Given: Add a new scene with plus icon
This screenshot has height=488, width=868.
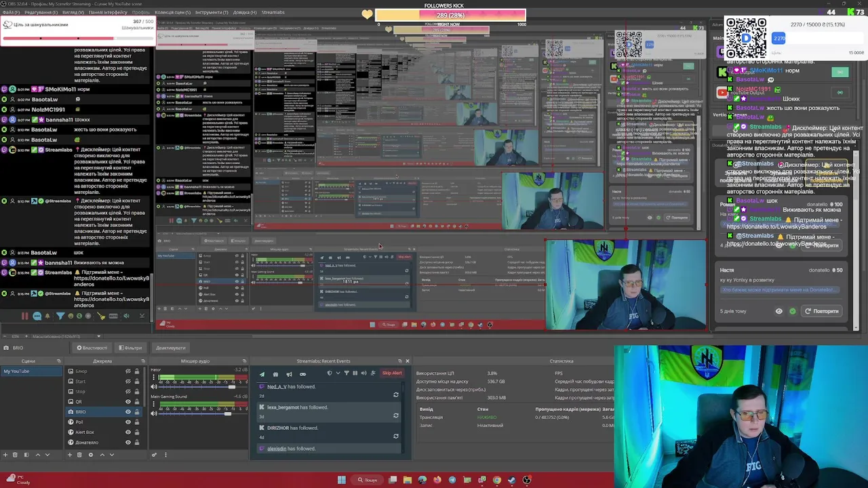Looking at the screenshot, I should point(5,455).
